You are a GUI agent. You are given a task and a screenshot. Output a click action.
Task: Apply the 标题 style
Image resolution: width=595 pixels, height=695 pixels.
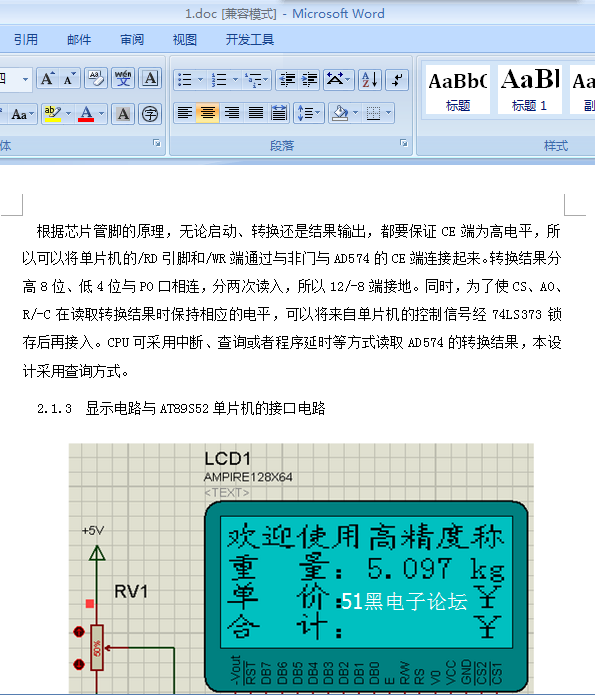(x=458, y=90)
